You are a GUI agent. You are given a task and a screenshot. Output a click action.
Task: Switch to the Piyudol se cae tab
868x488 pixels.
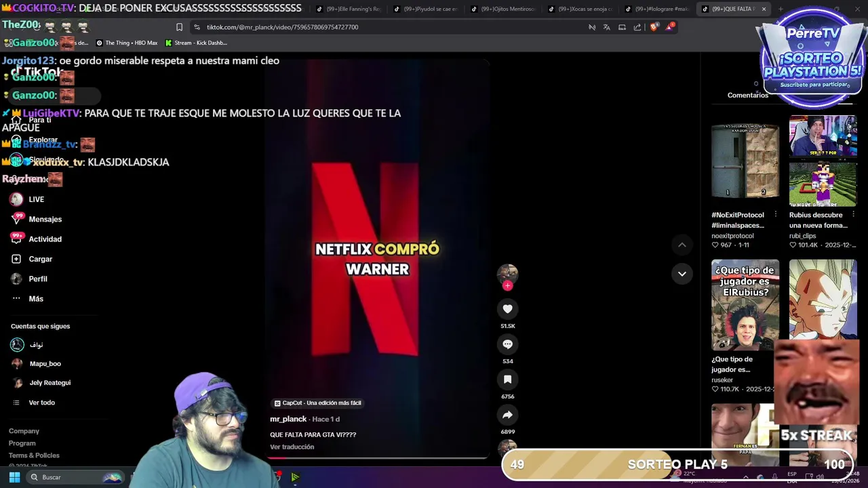(426, 9)
